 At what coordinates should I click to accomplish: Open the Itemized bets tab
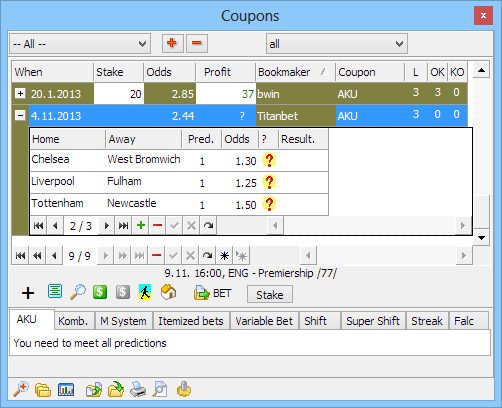[x=191, y=321]
